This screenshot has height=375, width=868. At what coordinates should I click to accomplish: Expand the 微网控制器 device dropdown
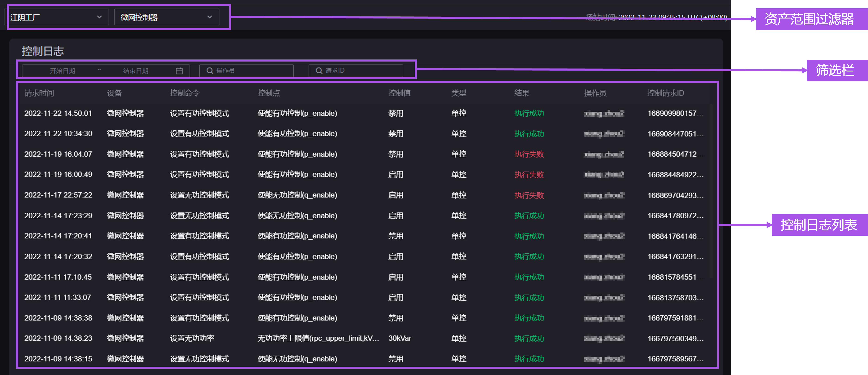167,17
